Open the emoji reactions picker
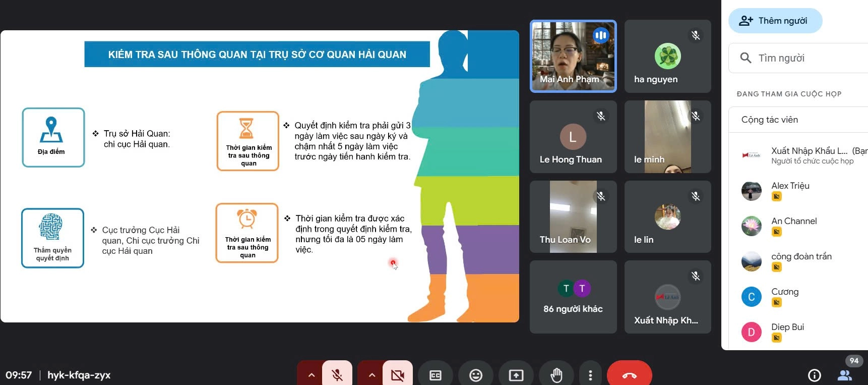This screenshot has height=385, width=868. [476, 375]
